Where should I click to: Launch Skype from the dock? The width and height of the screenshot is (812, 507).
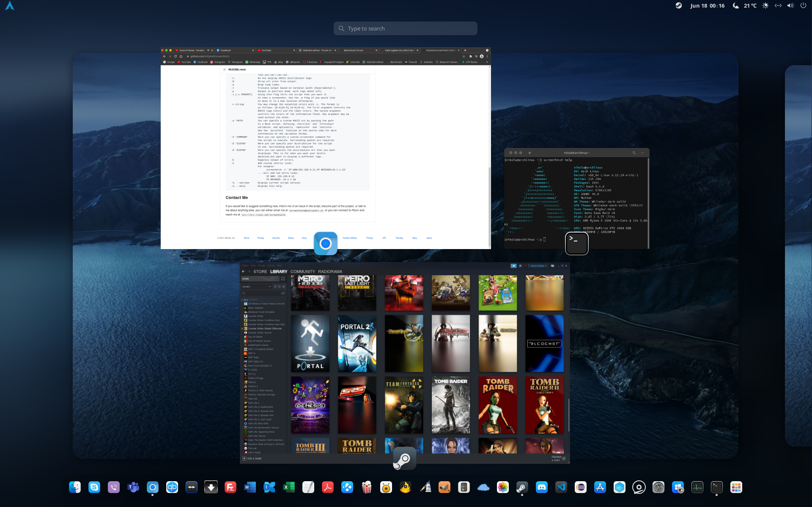pyautogui.click(x=94, y=487)
